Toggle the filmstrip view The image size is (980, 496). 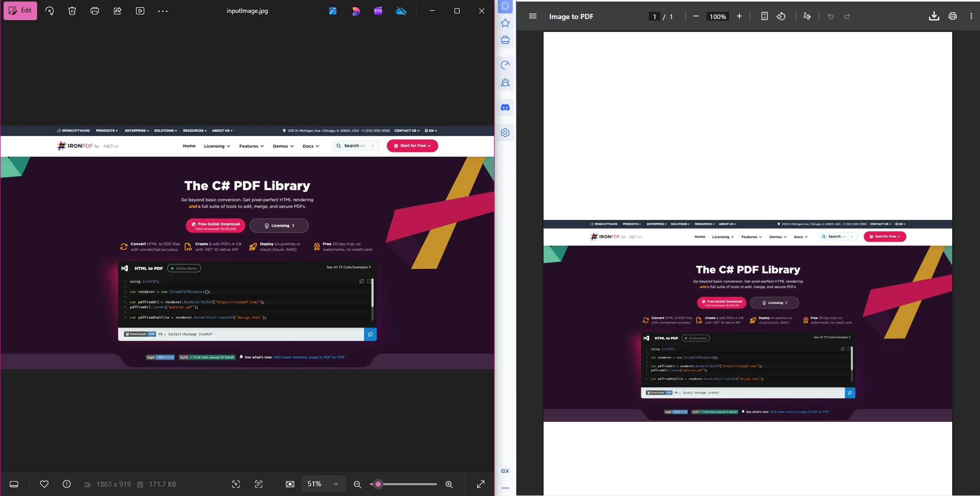tap(14, 484)
